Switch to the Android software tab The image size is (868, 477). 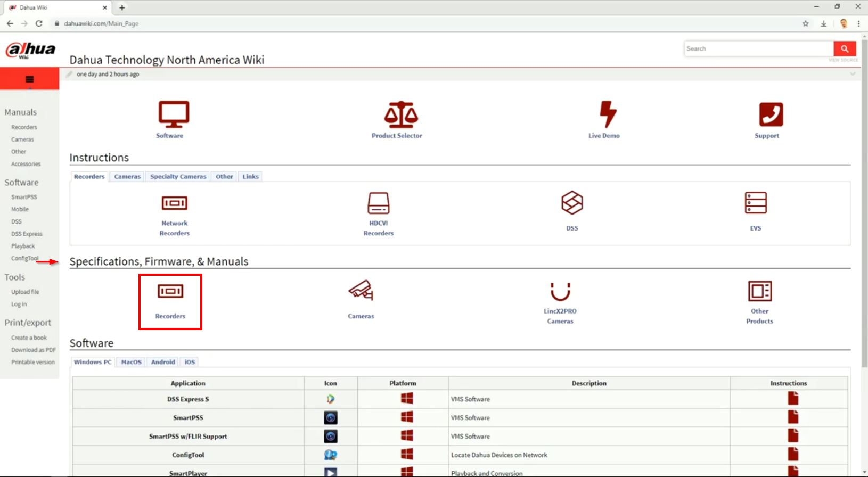tap(163, 362)
